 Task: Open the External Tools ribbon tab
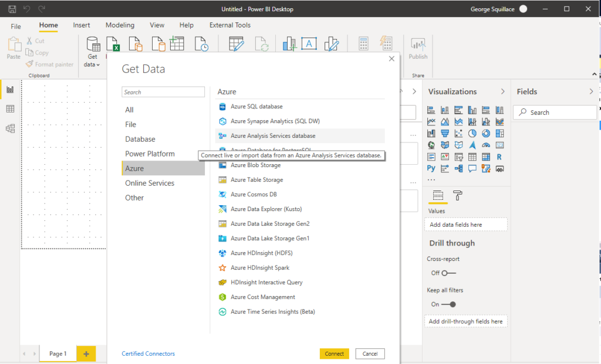[x=229, y=25]
